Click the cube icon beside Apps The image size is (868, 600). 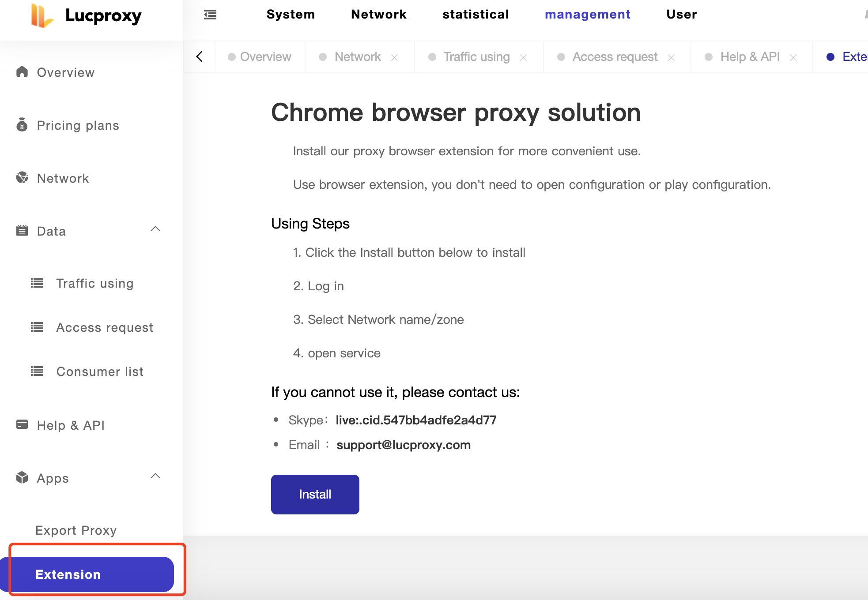point(22,477)
